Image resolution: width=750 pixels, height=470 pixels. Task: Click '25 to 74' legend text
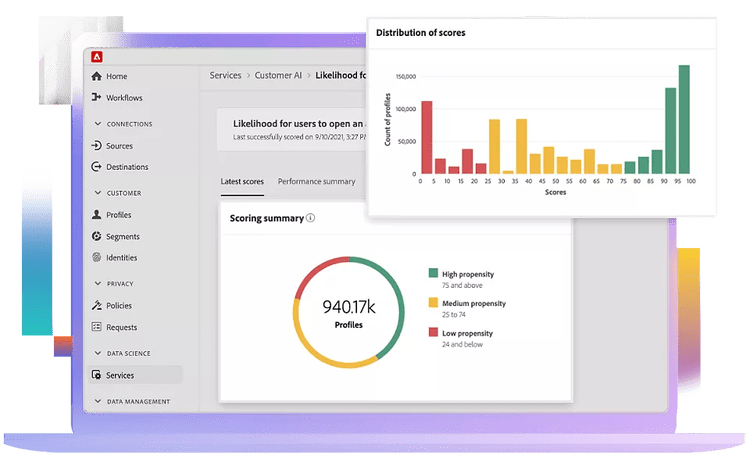point(453,315)
